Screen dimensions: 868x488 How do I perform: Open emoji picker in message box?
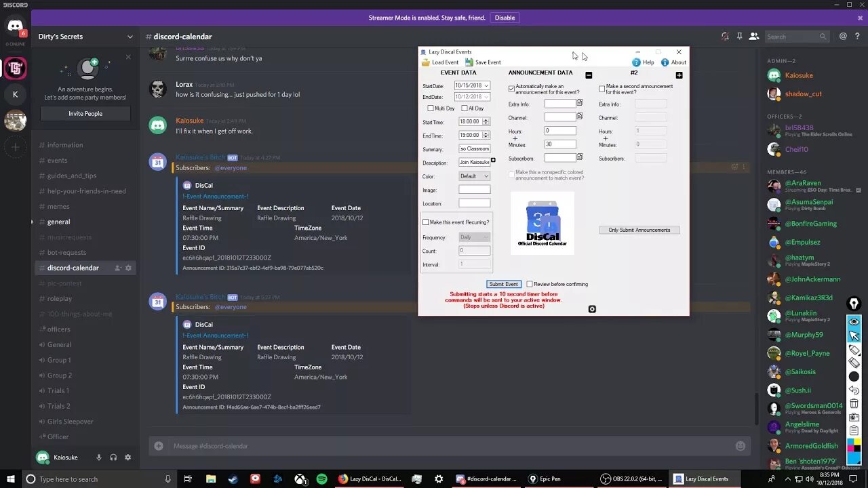[741, 446]
